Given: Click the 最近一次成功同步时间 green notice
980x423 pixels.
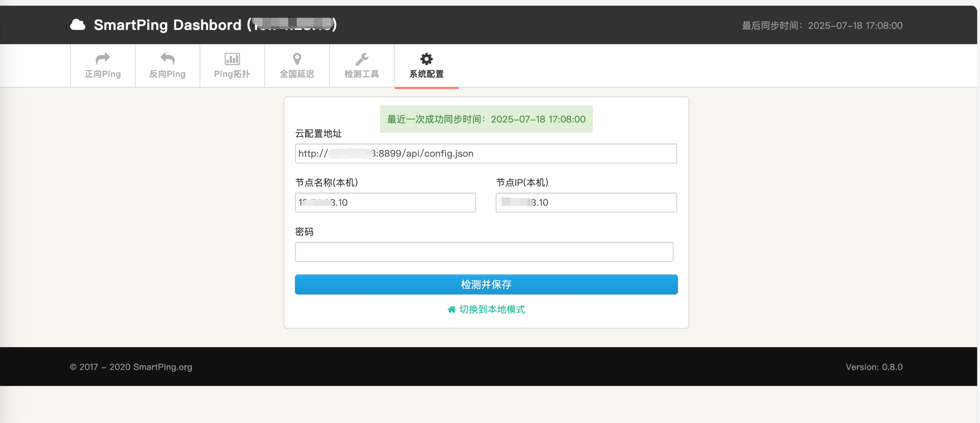Looking at the screenshot, I should 486,119.
